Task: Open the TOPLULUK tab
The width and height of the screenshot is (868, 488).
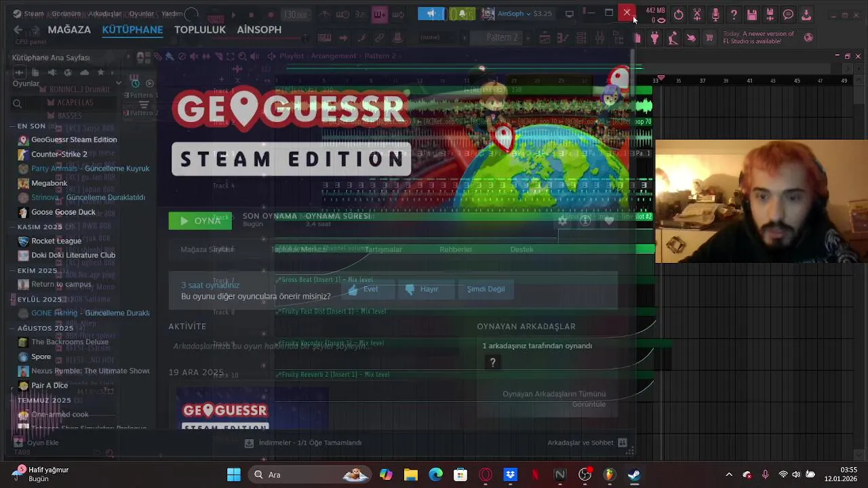Action: 200,30
